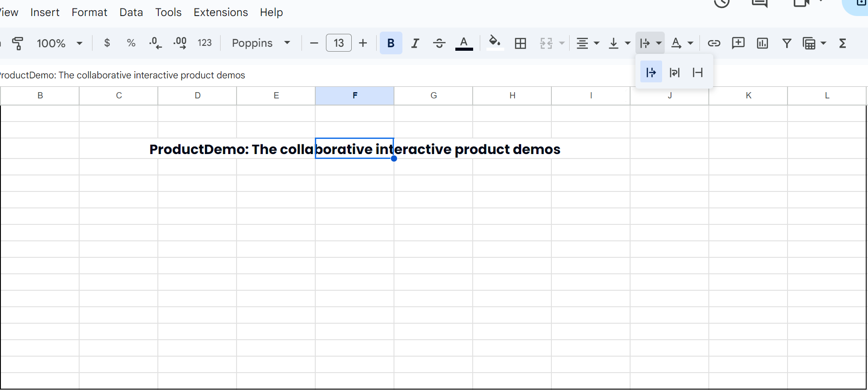Toggle Bold formatting
The width and height of the screenshot is (868, 390).
tap(391, 43)
